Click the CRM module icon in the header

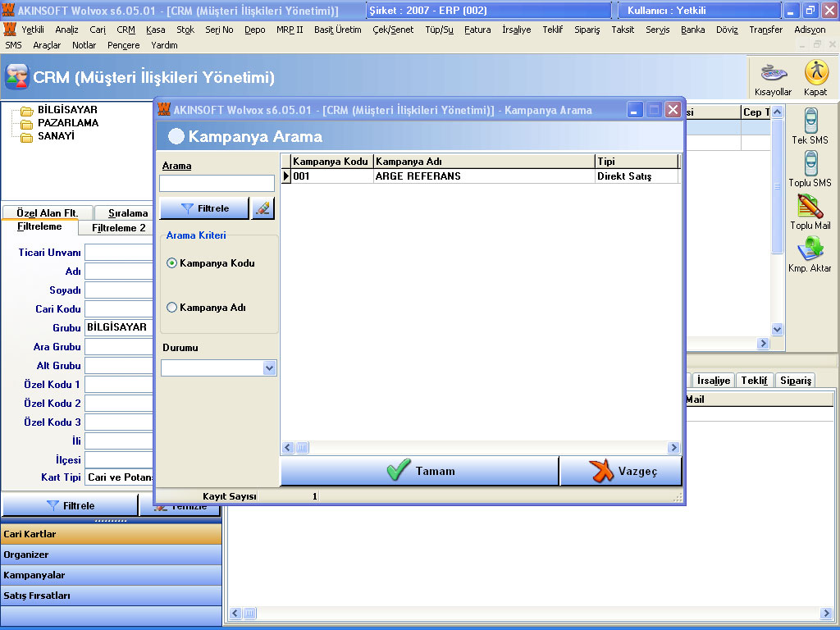(x=16, y=77)
